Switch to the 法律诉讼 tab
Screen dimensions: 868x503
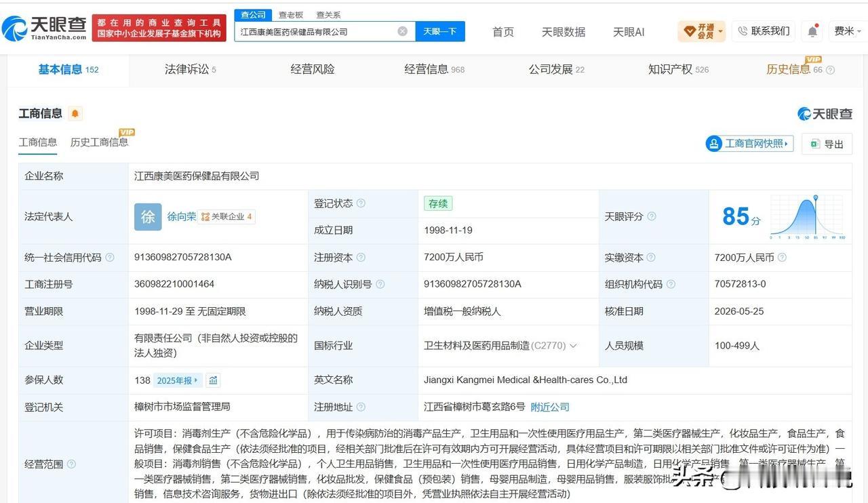pyautogui.click(x=191, y=69)
